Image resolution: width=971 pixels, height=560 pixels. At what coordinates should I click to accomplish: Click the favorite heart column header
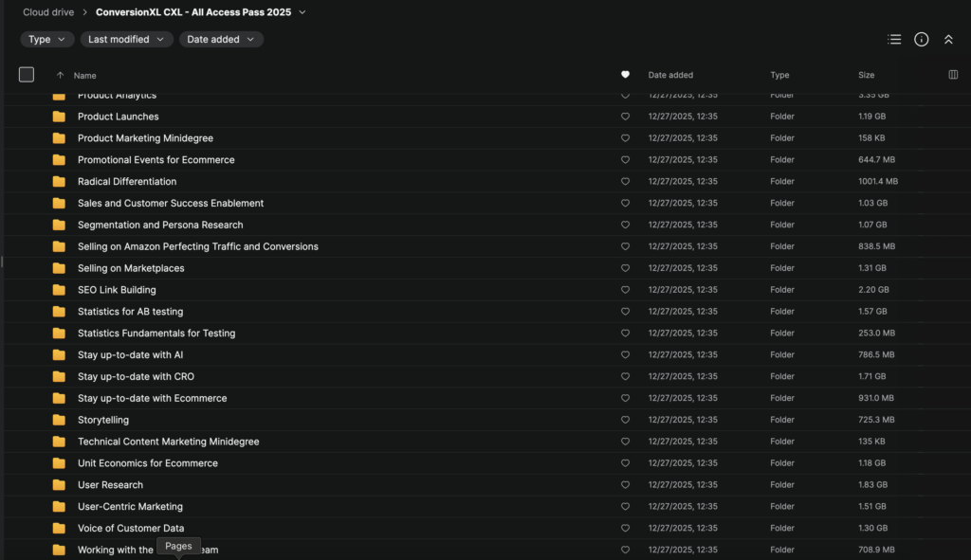[x=625, y=75]
